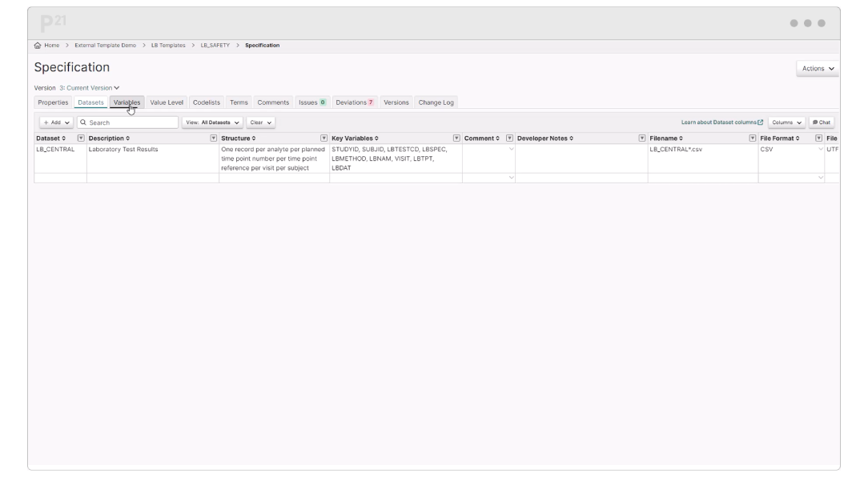868x477 pixels.
Task: Expand File Format dropdown for CSV row
Action: [821, 150]
